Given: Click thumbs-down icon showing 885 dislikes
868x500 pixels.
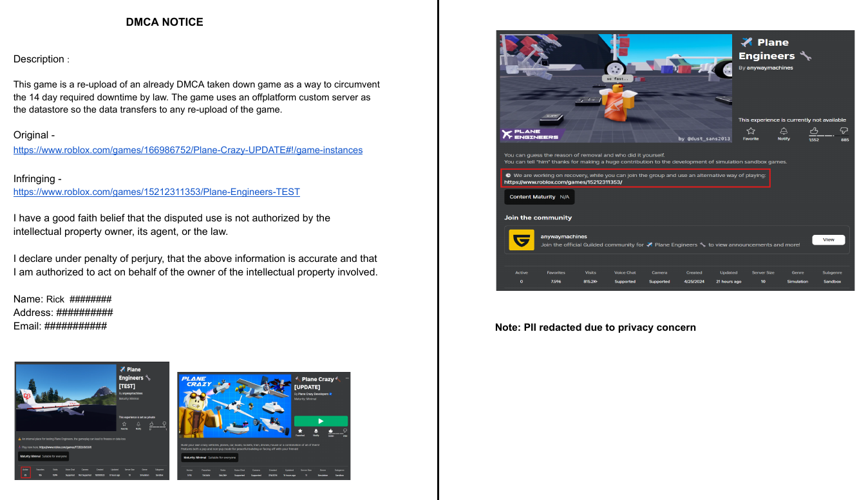Looking at the screenshot, I should [x=844, y=131].
